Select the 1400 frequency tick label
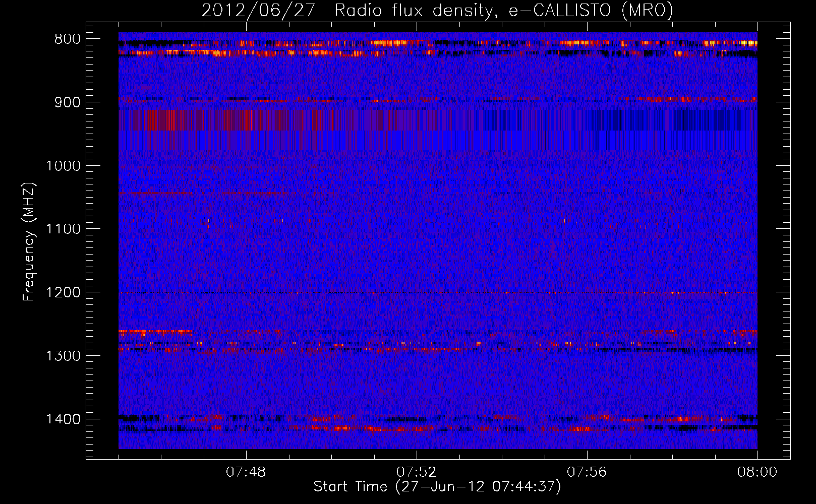816x504 pixels. [64, 419]
